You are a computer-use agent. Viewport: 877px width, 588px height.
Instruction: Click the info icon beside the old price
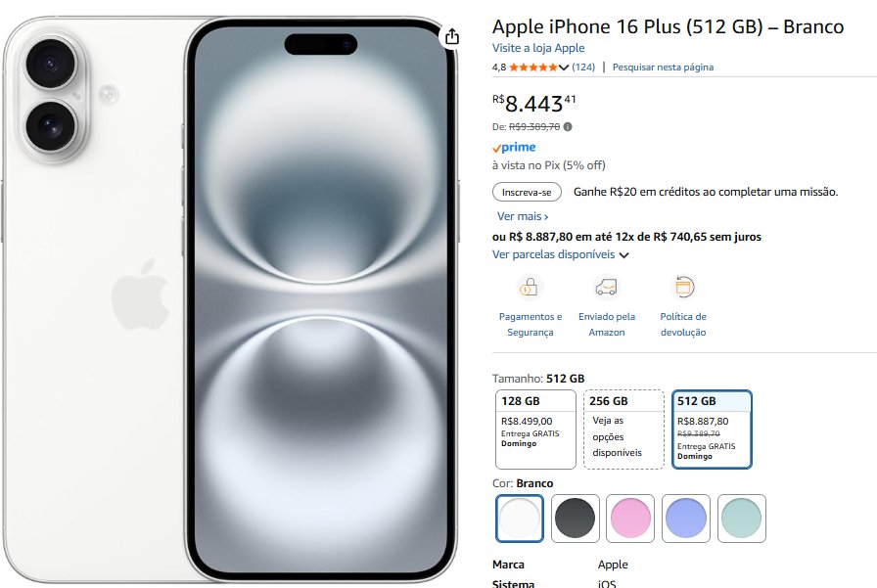coord(568,127)
